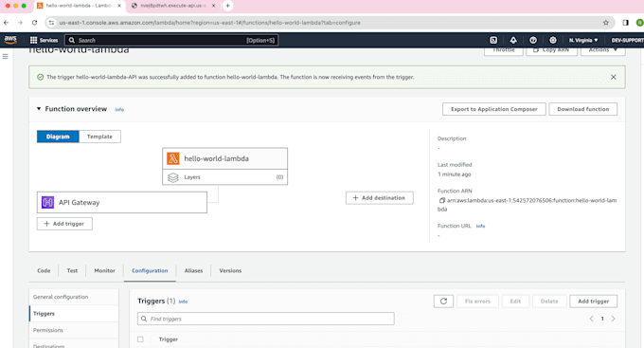Click the Copy ARN button
The image size is (644, 348).
tap(551, 50)
